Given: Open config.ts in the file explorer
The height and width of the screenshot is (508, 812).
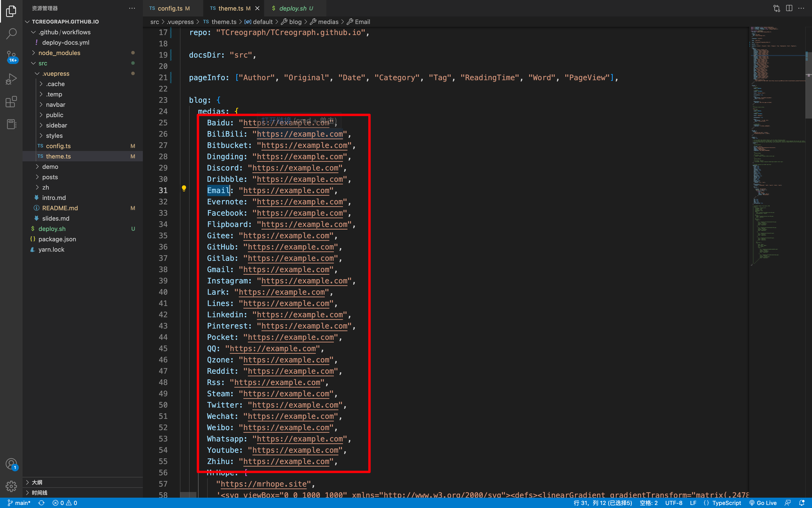Looking at the screenshot, I should 83,146.
